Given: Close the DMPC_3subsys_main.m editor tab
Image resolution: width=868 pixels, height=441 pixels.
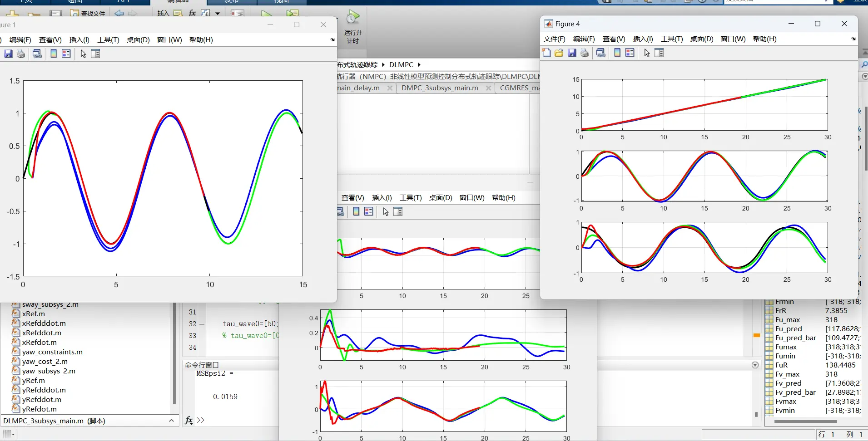Looking at the screenshot, I should (488, 88).
